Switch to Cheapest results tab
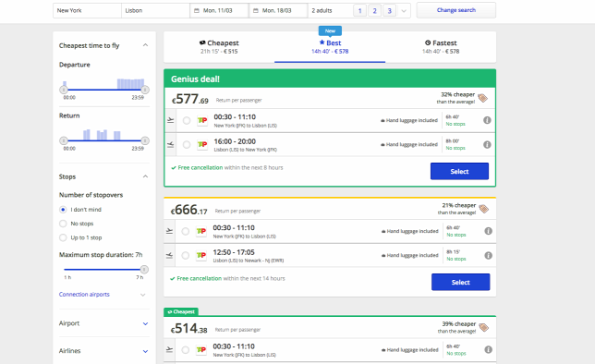The height and width of the screenshot is (364, 595). (219, 47)
